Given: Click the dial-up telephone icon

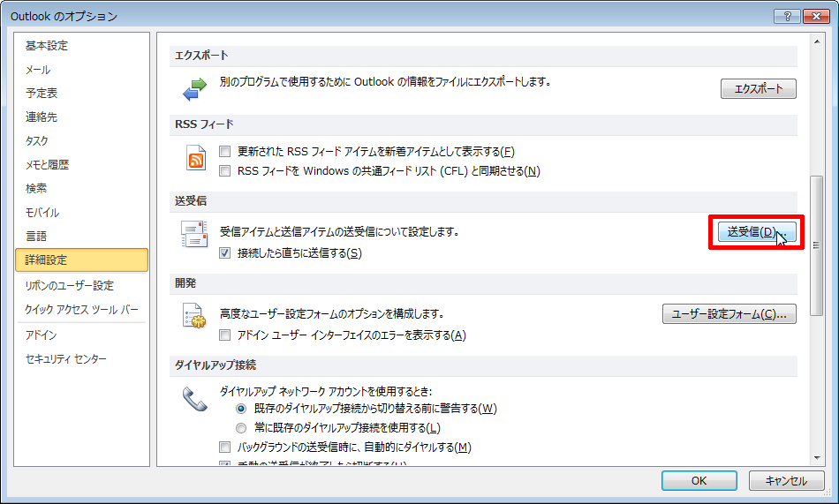Looking at the screenshot, I should (195, 399).
